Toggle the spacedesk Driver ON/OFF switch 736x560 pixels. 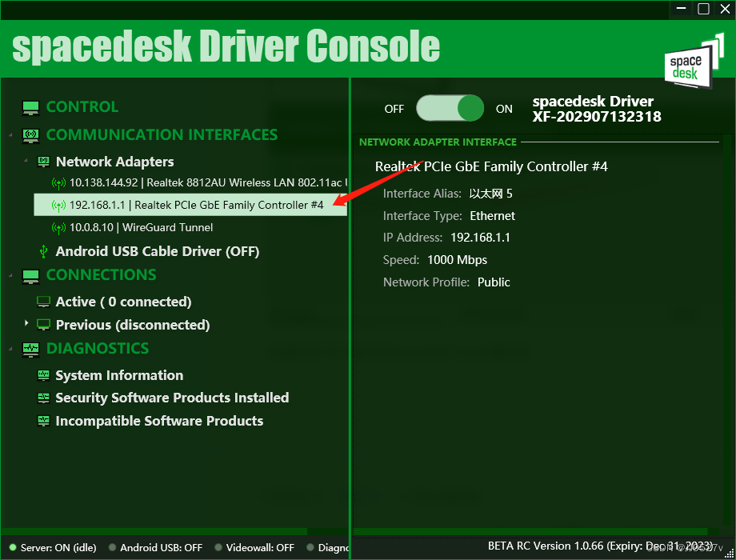450,109
